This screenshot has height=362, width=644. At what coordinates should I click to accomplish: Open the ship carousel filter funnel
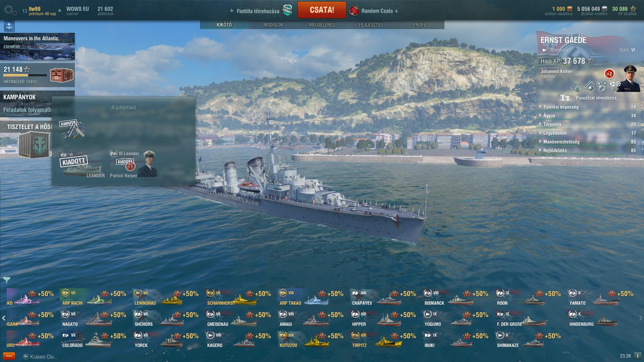(6, 280)
